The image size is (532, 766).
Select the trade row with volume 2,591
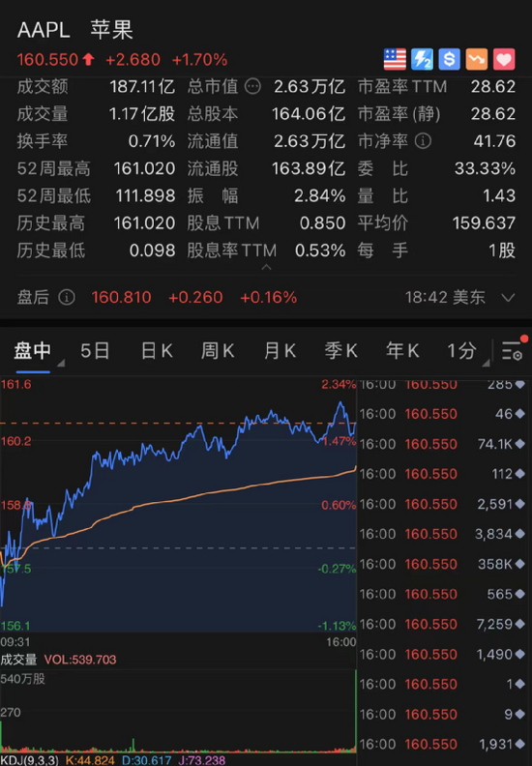[443, 504]
